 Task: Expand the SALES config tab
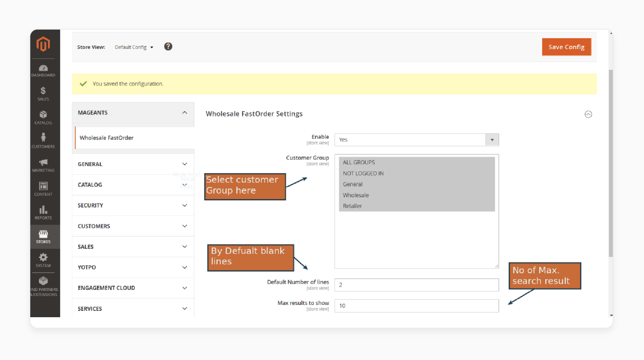pyautogui.click(x=133, y=247)
